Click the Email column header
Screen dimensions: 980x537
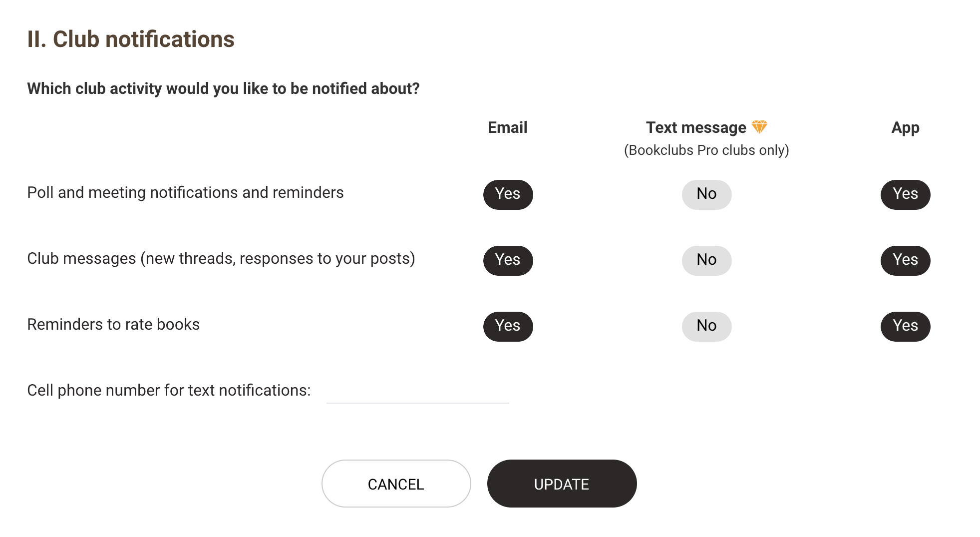tap(507, 128)
